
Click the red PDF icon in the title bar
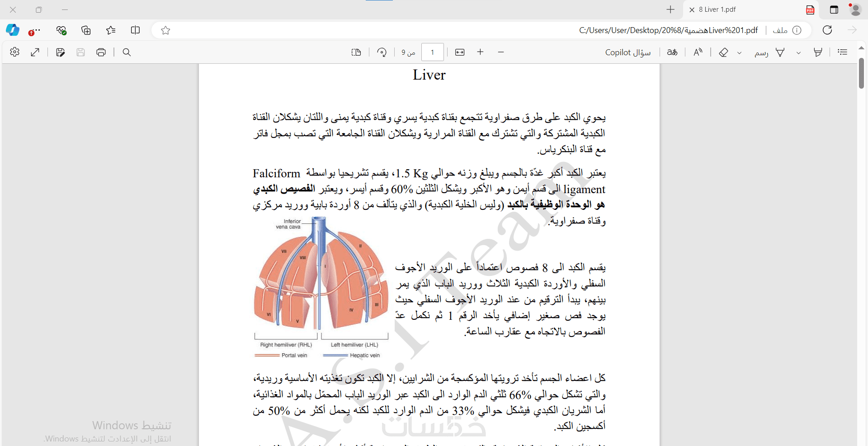[810, 9]
